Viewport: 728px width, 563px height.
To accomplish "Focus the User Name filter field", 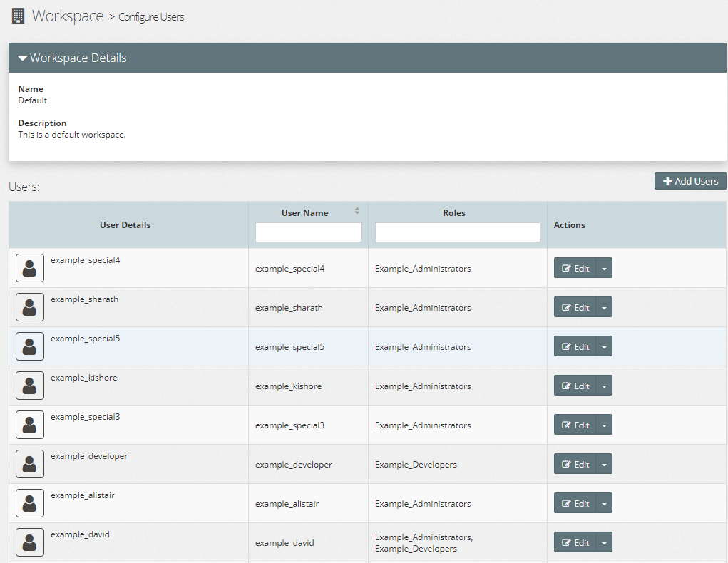I will 308,232.
